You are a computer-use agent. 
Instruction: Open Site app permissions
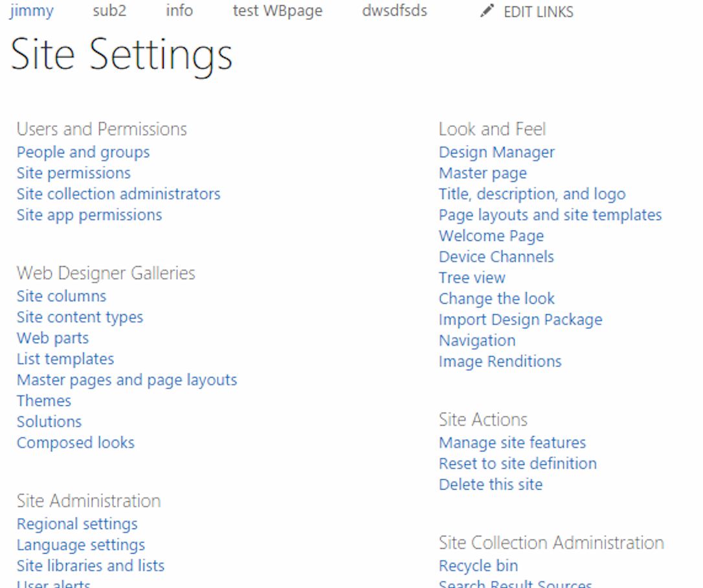click(x=89, y=214)
